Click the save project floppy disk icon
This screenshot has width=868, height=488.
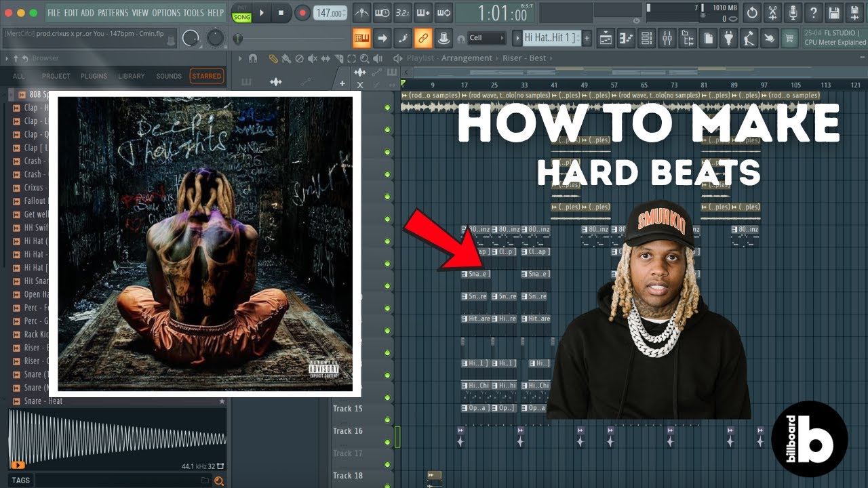pyautogui.click(x=833, y=12)
